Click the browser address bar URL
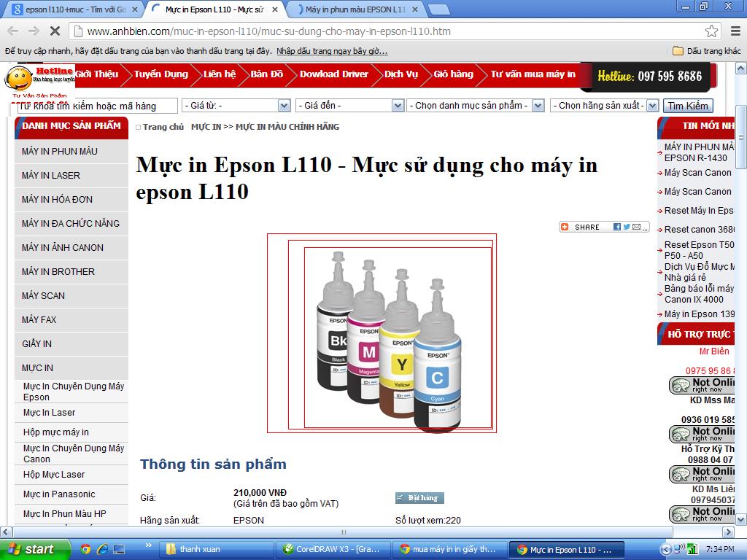 [x=268, y=31]
